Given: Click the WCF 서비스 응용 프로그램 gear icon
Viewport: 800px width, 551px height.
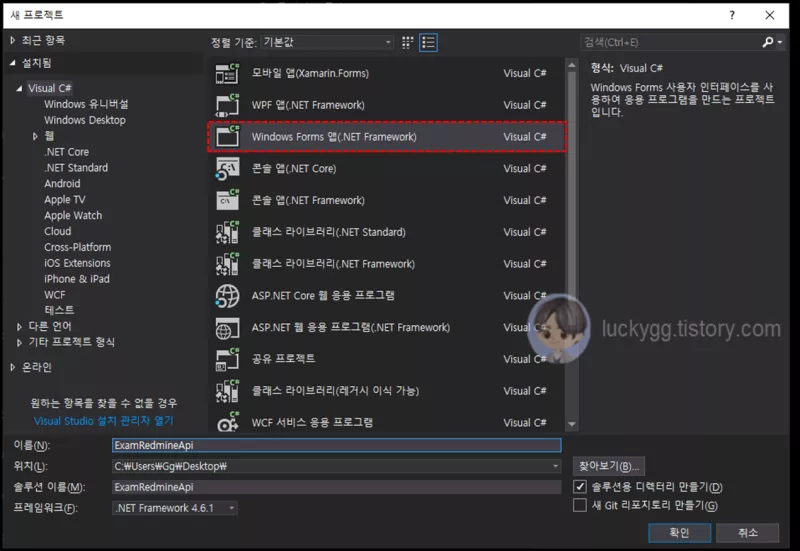Looking at the screenshot, I should coord(227,422).
